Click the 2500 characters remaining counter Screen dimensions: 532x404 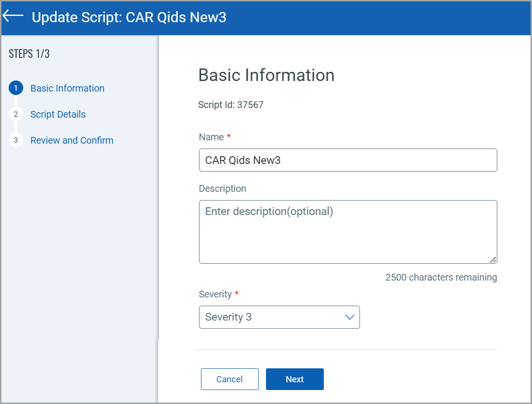coord(441,277)
